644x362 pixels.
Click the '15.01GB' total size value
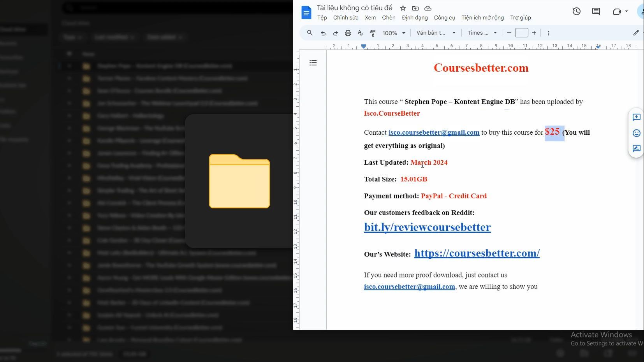click(414, 179)
